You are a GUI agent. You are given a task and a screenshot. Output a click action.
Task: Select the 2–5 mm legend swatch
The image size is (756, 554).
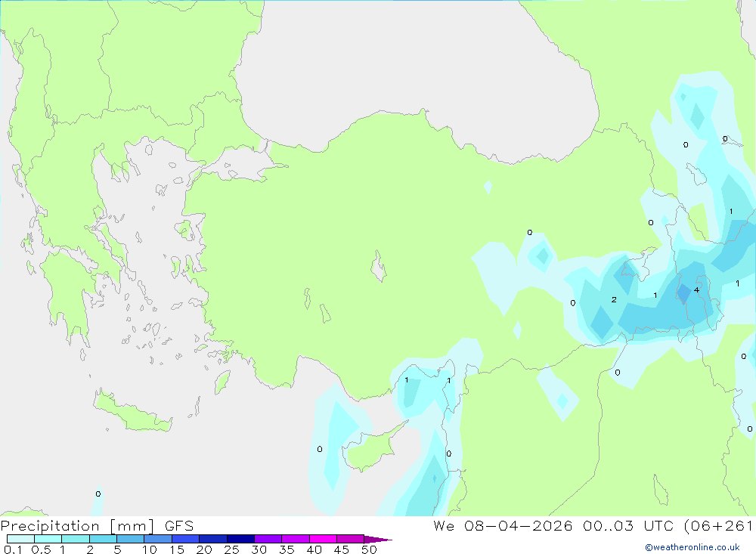[103, 539]
